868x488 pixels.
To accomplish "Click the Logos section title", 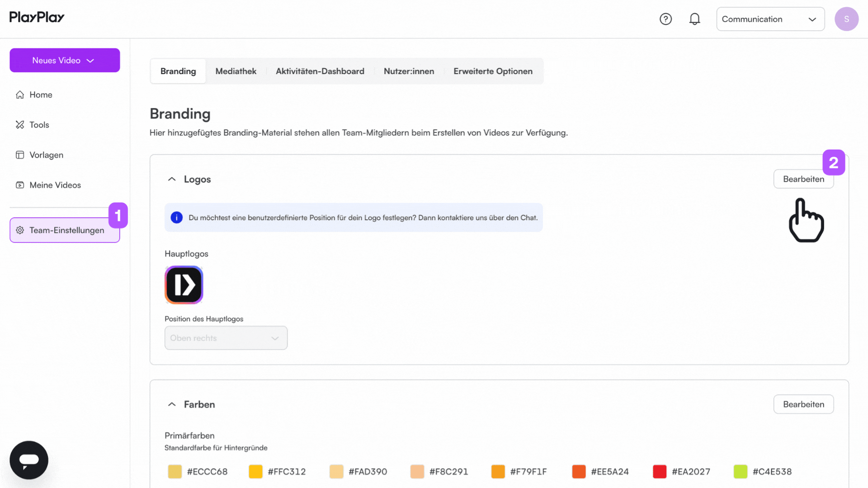I will 197,179.
